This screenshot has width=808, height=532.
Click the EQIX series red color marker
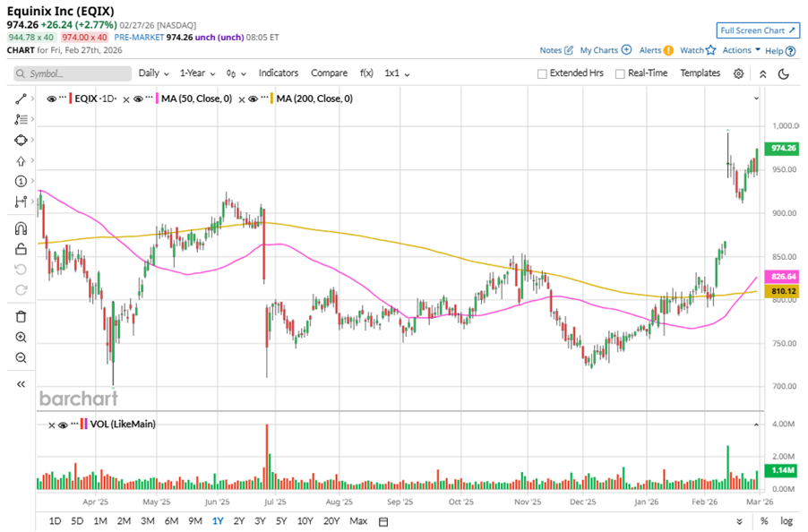coord(71,99)
